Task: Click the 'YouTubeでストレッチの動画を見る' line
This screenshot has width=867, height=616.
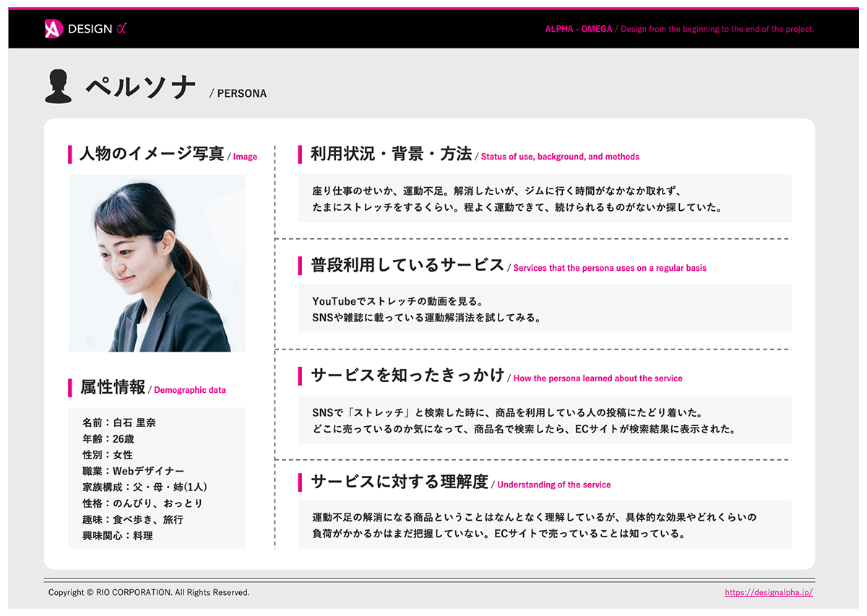Action: 398,301
